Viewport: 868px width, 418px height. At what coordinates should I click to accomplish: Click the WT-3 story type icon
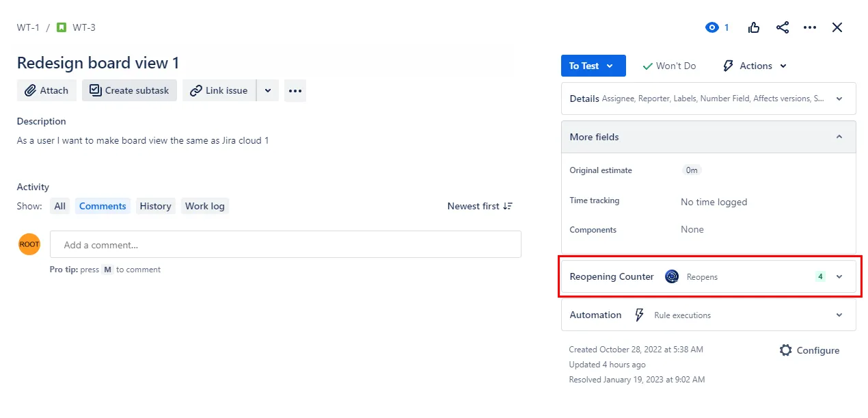62,27
